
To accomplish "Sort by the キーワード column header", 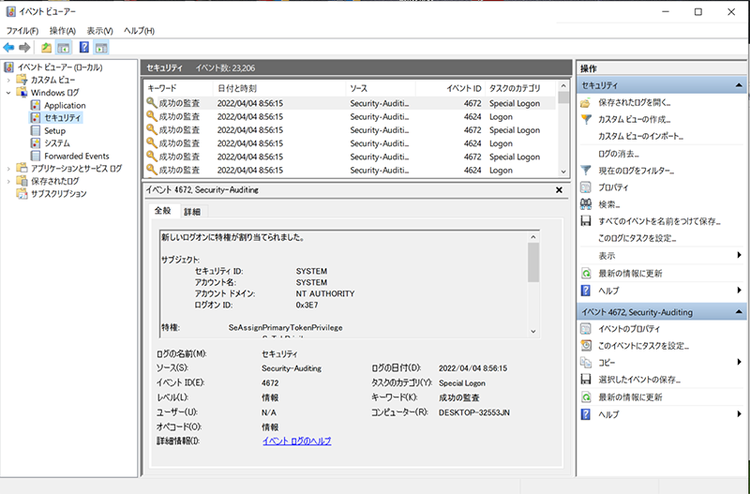I will (178, 88).
